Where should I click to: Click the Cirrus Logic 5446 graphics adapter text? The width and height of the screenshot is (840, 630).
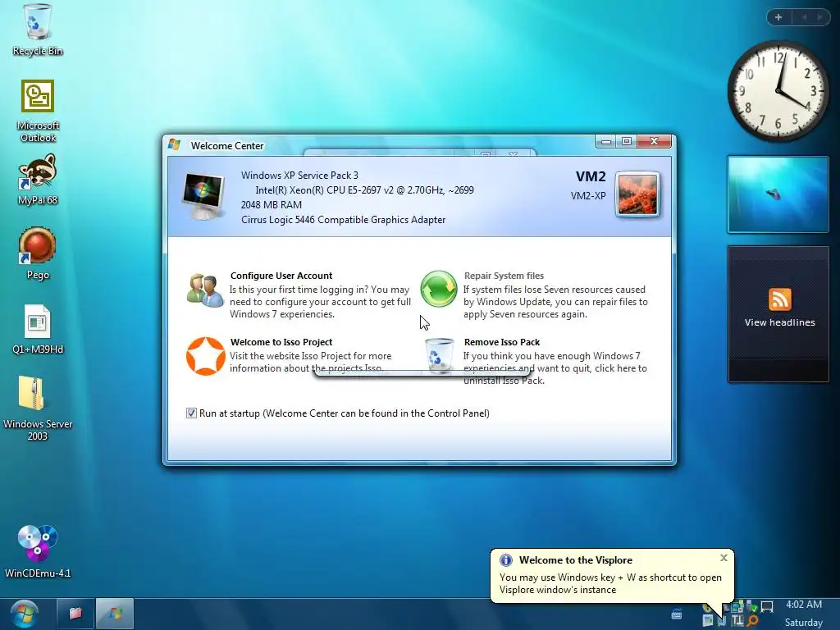343,220
